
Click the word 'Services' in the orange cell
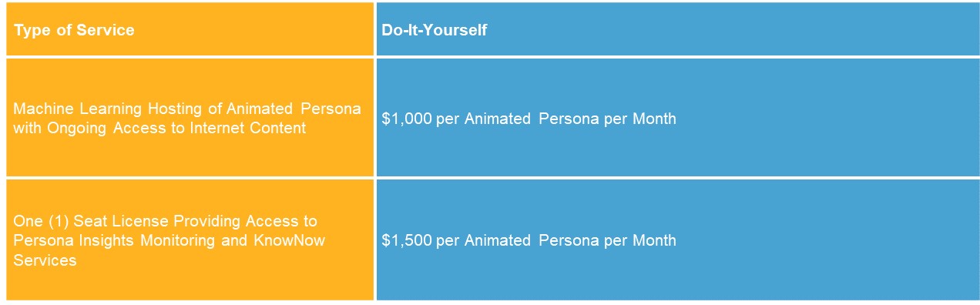[x=45, y=260]
